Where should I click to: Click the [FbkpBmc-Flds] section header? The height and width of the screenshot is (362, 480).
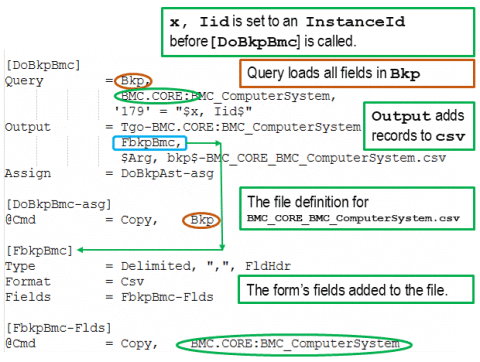click(59, 328)
